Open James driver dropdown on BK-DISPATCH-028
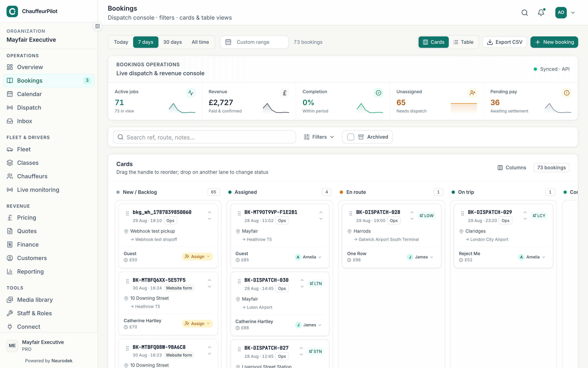Screen dimensions: 588x368 click(x=420, y=257)
